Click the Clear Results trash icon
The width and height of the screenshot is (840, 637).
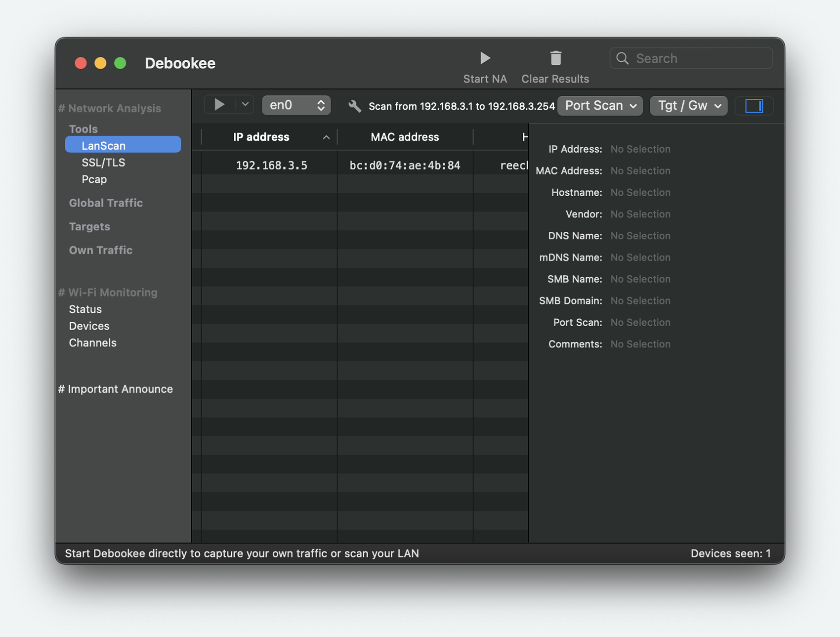pyautogui.click(x=555, y=58)
